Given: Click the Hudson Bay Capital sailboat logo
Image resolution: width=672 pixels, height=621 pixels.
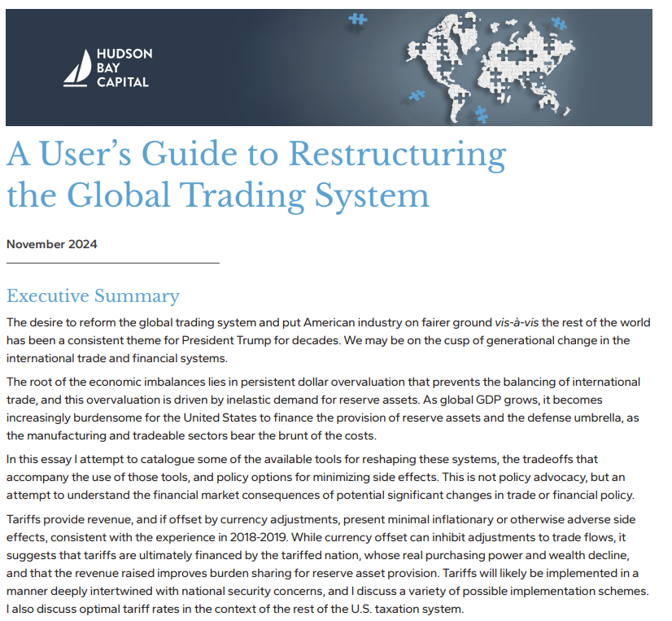Looking at the screenshot, I should pyautogui.click(x=77, y=68).
